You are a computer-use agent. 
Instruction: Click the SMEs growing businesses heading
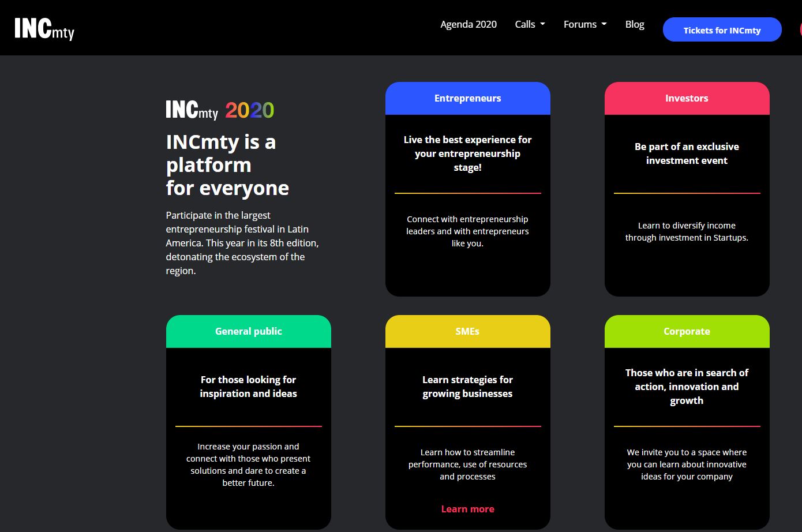pyautogui.click(x=467, y=387)
